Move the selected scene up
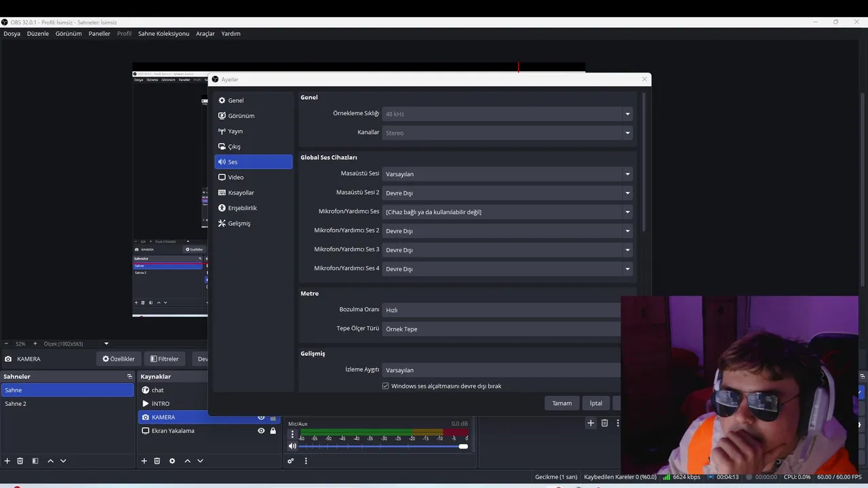The image size is (868, 488). point(50,461)
